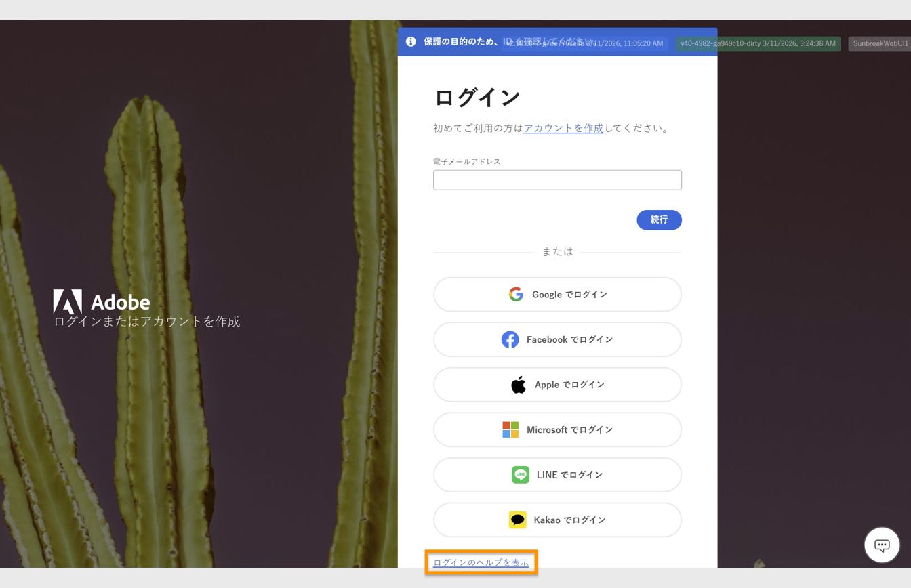Sign in with Google でログイン

point(557,294)
